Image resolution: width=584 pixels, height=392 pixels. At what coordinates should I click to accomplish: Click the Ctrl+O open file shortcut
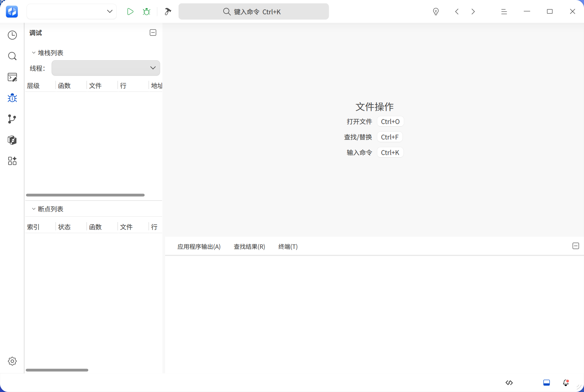(390, 122)
